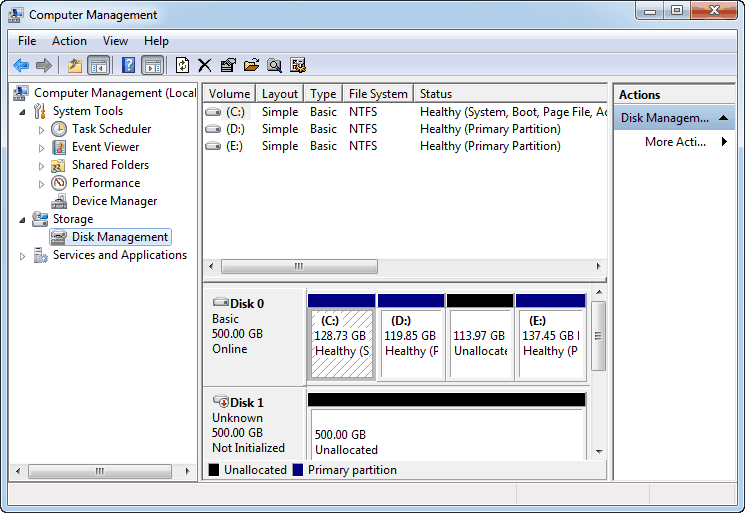Viewport: 745px width, 513px height.
Task: Toggle Show/Hide Action Pane toolbar icon
Action: [153, 65]
